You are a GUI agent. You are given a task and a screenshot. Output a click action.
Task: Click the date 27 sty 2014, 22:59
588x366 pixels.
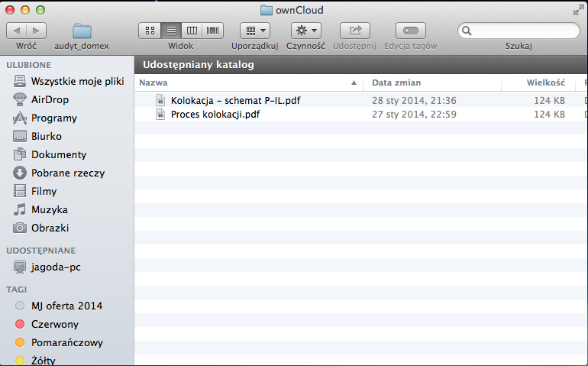click(414, 114)
